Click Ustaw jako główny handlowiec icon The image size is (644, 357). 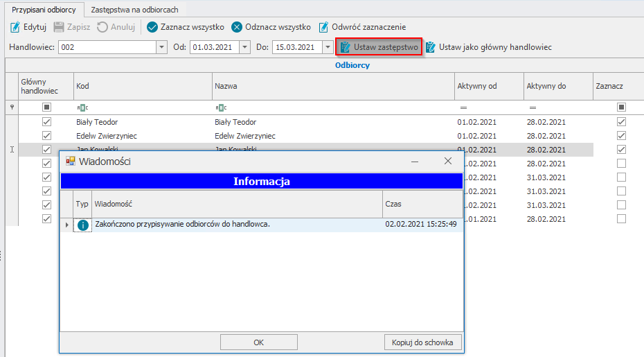coord(431,47)
